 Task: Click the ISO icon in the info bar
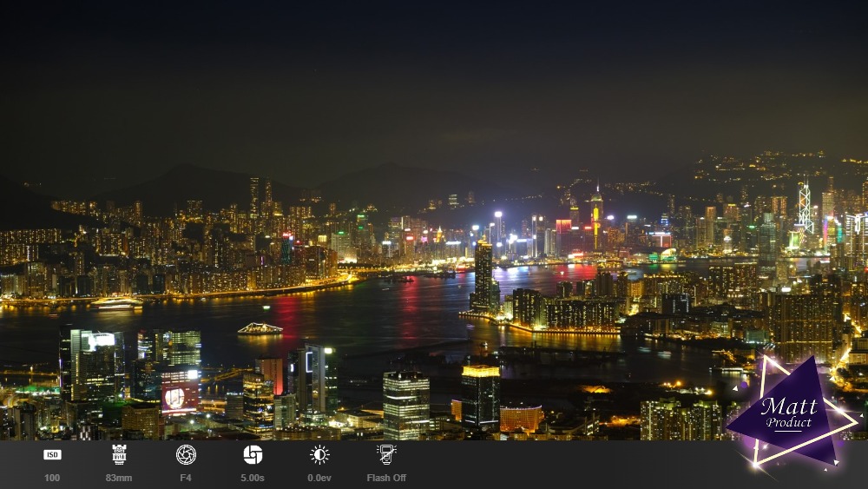(x=52, y=454)
